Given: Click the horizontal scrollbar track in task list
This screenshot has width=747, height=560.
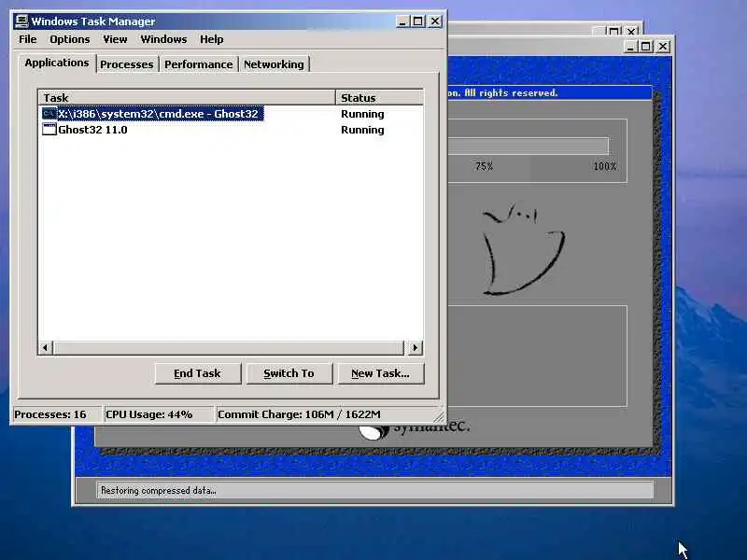Looking at the screenshot, I should (229, 347).
